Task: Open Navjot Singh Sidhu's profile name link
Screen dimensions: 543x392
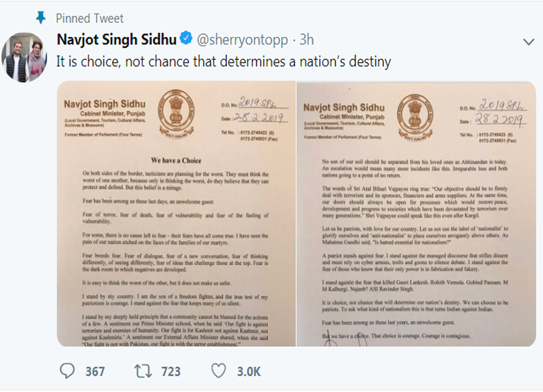Action: point(116,40)
